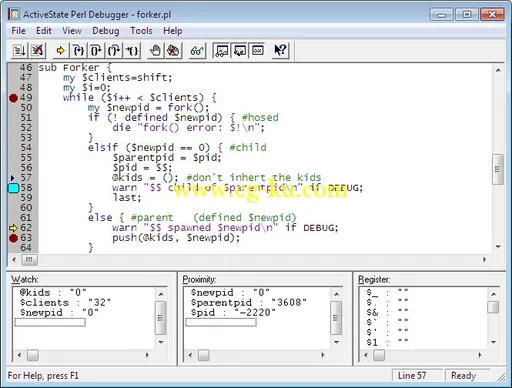Click line number 46 in the gutter

[26, 68]
